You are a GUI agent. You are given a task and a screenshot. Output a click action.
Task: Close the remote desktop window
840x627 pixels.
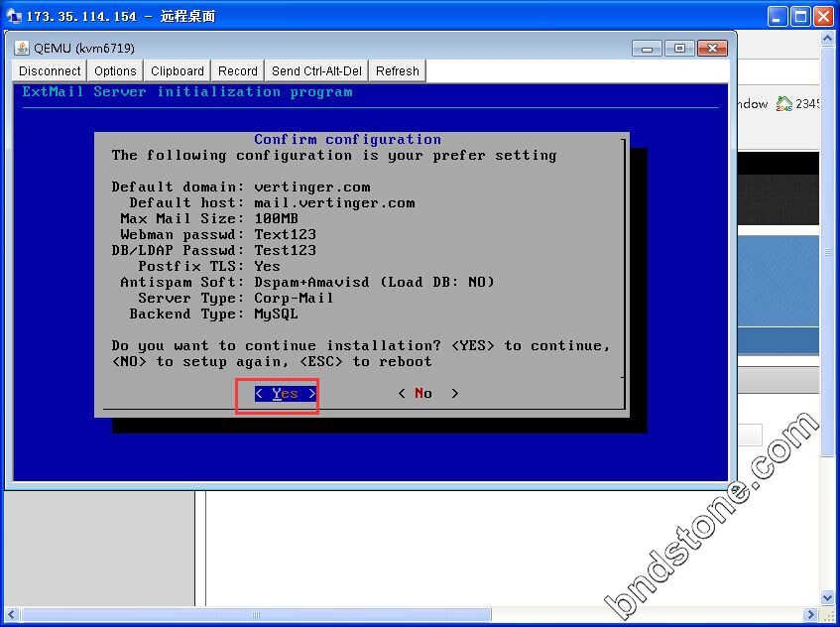823,17
